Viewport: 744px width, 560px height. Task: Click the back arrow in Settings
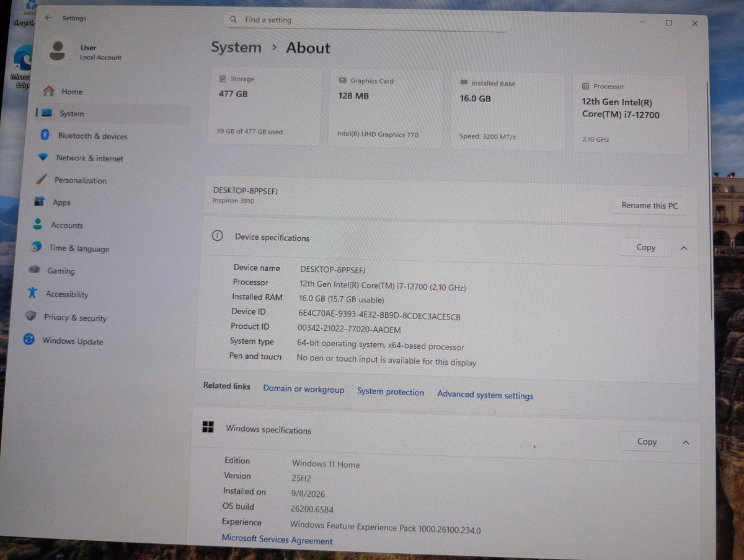[48, 18]
